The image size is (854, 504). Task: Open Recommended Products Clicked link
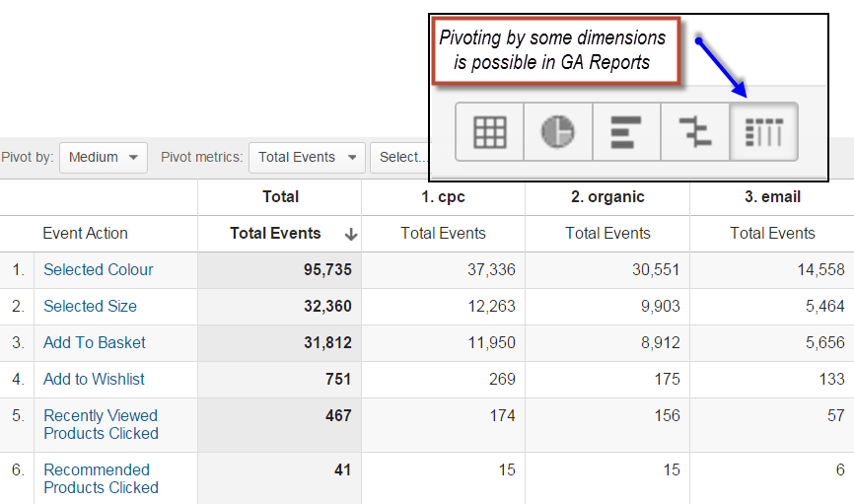click(101, 479)
